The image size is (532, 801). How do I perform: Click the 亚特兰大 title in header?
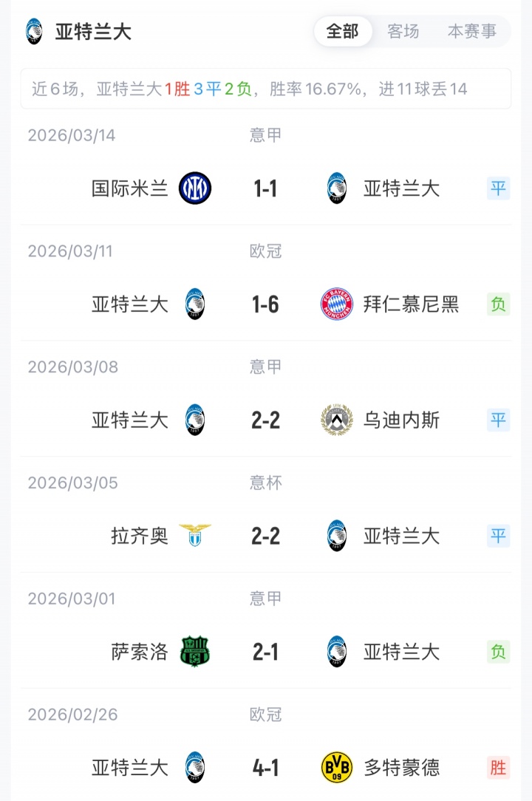[x=93, y=32]
